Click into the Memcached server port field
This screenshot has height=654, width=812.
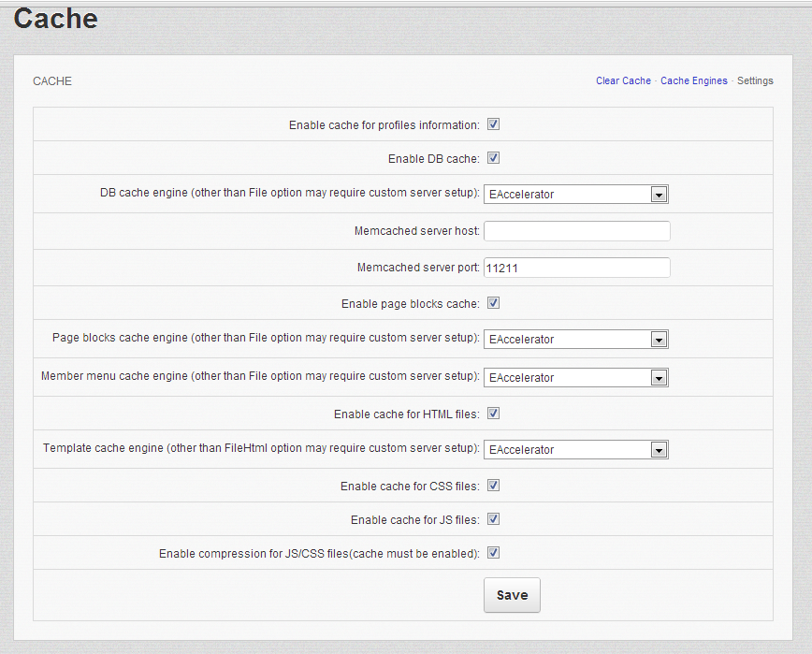(576, 268)
